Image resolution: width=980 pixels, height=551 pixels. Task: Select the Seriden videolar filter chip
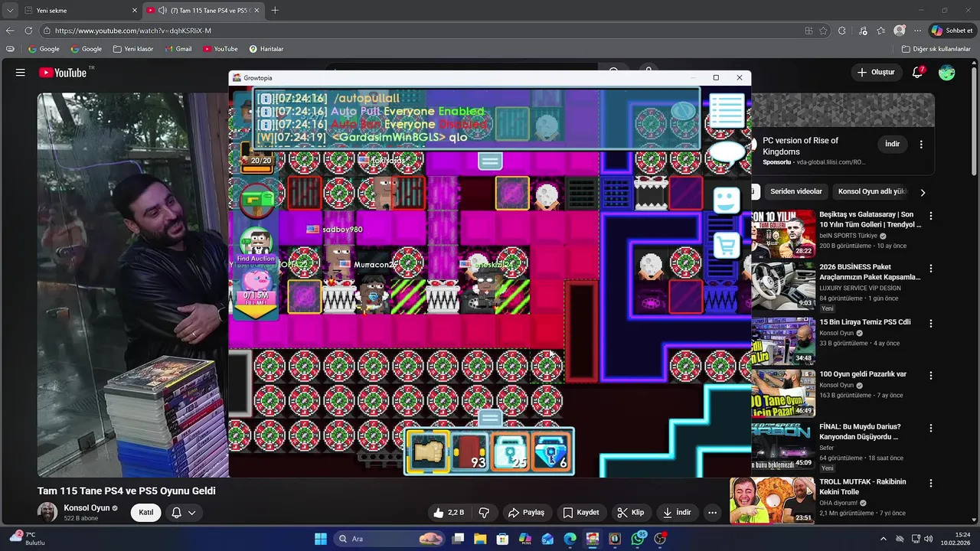pos(796,191)
